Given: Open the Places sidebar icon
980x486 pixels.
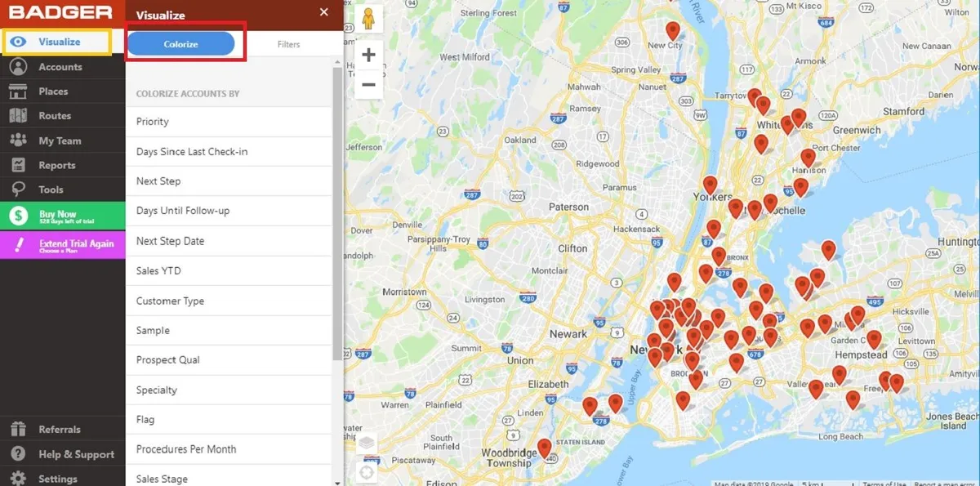Looking at the screenshot, I should [19, 91].
